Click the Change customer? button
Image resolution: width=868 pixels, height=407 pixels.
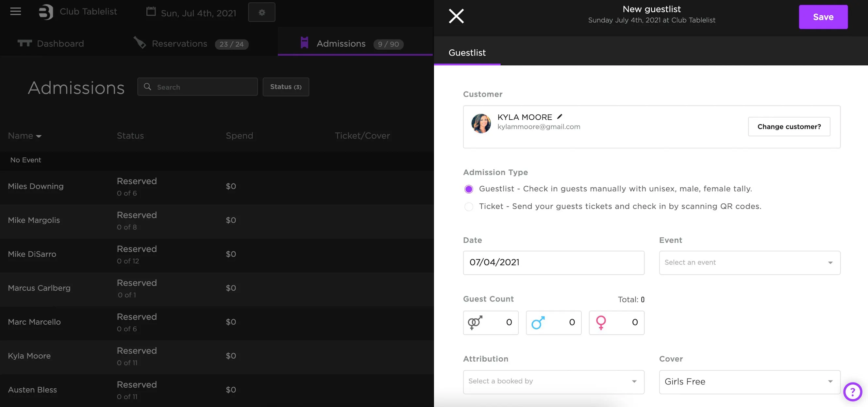click(789, 127)
